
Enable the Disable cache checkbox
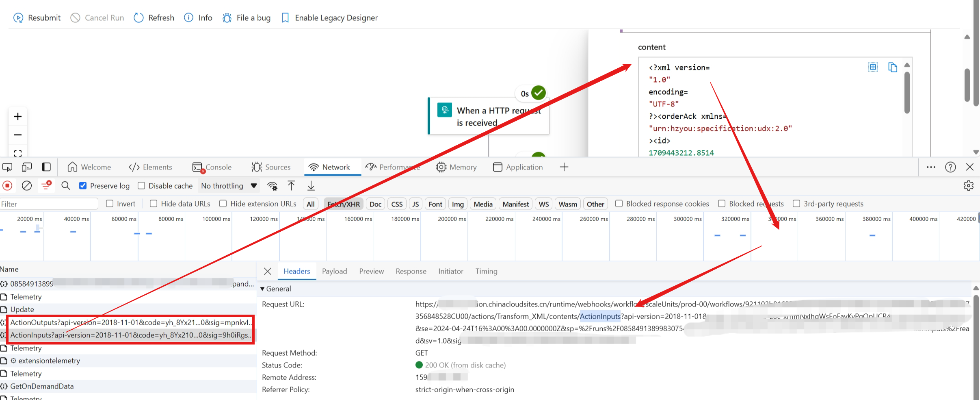click(141, 186)
